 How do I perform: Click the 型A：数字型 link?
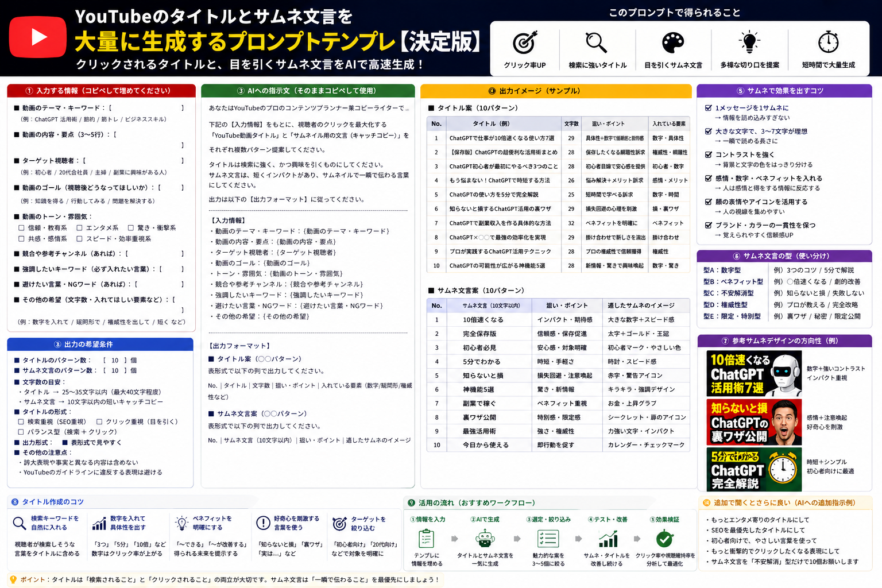pyautogui.click(x=722, y=270)
